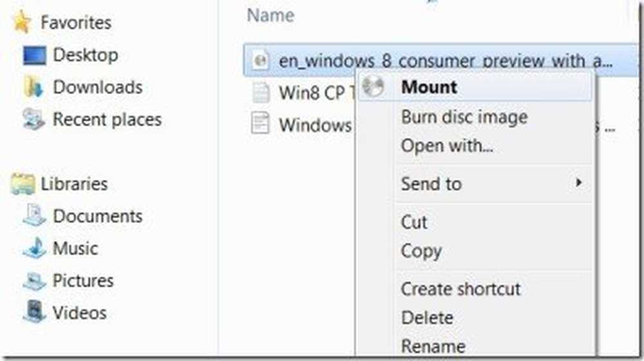644x361 pixels.
Task: Select Rename in the context menu
Action: click(x=433, y=346)
